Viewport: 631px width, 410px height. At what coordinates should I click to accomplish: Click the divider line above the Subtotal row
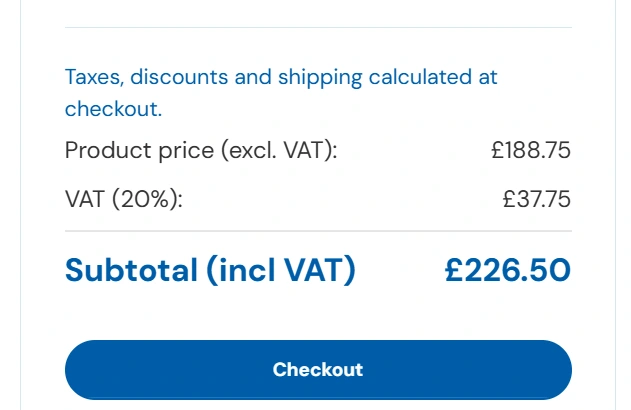click(318, 231)
